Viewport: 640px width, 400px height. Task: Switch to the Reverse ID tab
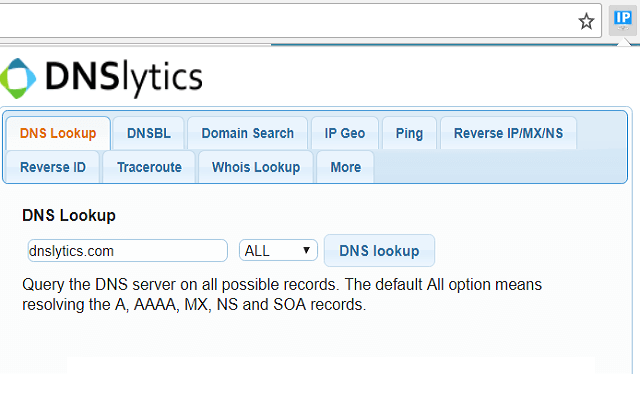pyautogui.click(x=53, y=167)
